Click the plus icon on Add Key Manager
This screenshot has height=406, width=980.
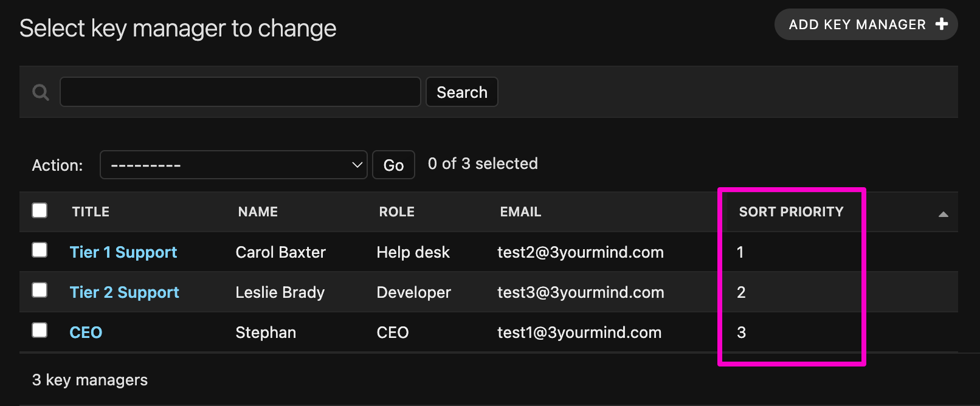(942, 24)
